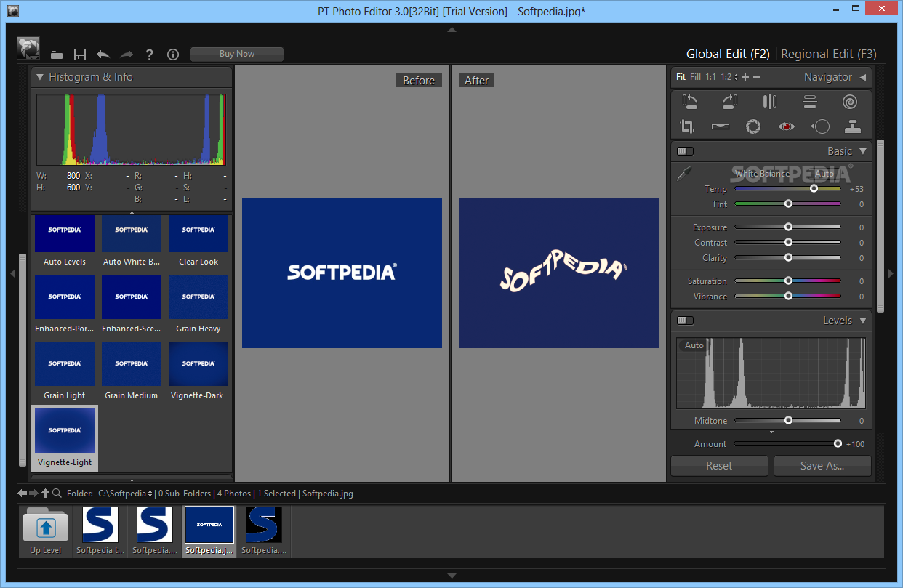Select the Crop tool
Screen dimensions: 903x588
click(x=687, y=126)
